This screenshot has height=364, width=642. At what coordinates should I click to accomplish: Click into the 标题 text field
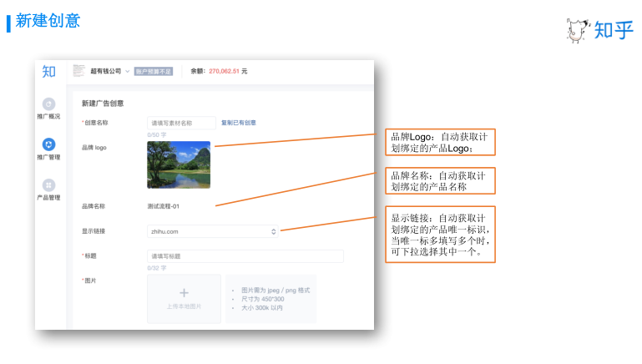tap(245, 256)
